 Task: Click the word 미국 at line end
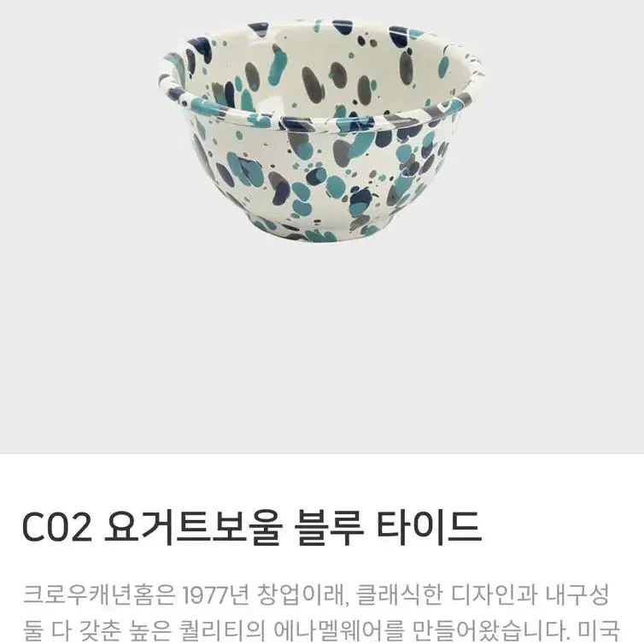(x=599, y=631)
